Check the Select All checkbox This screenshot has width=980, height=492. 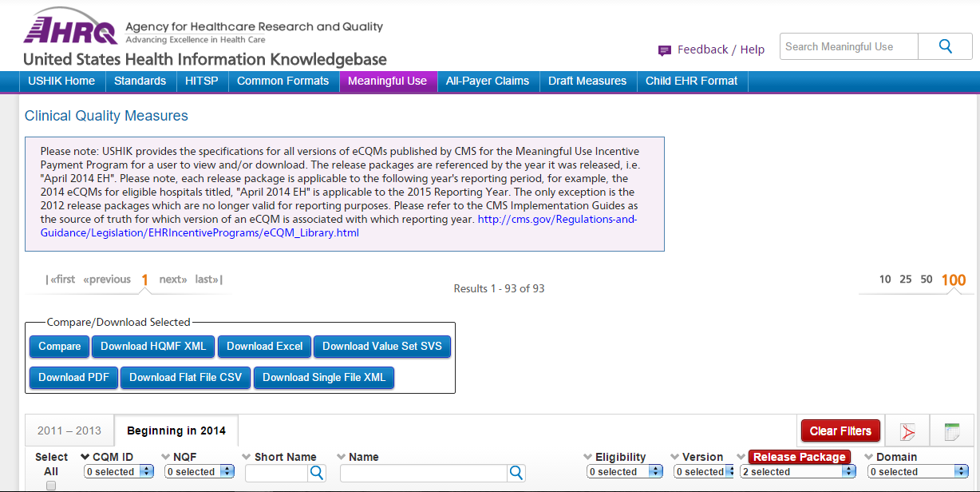(51, 486)
